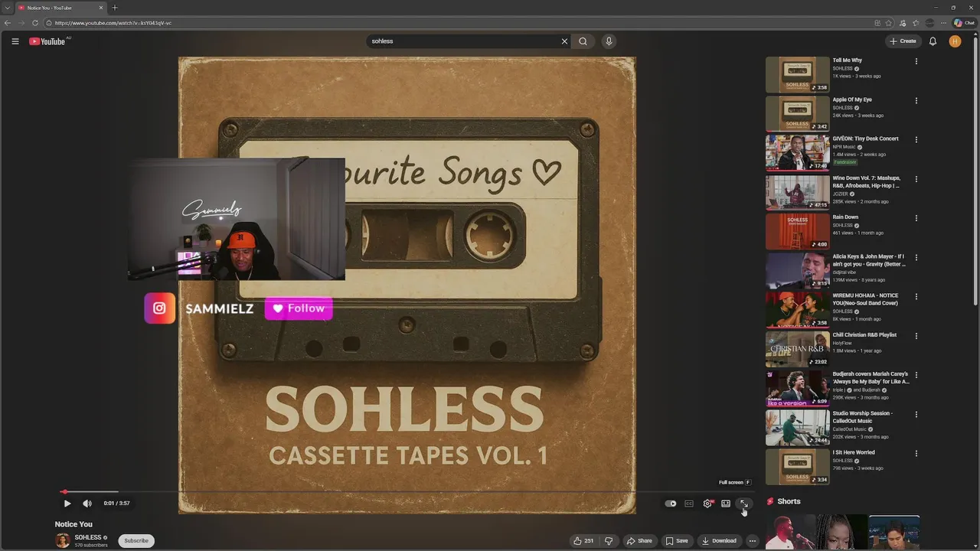This screenshot has height=551, width=980.
Task: Click the Instagram icon on overlay
Action: [x=159, y=308]
